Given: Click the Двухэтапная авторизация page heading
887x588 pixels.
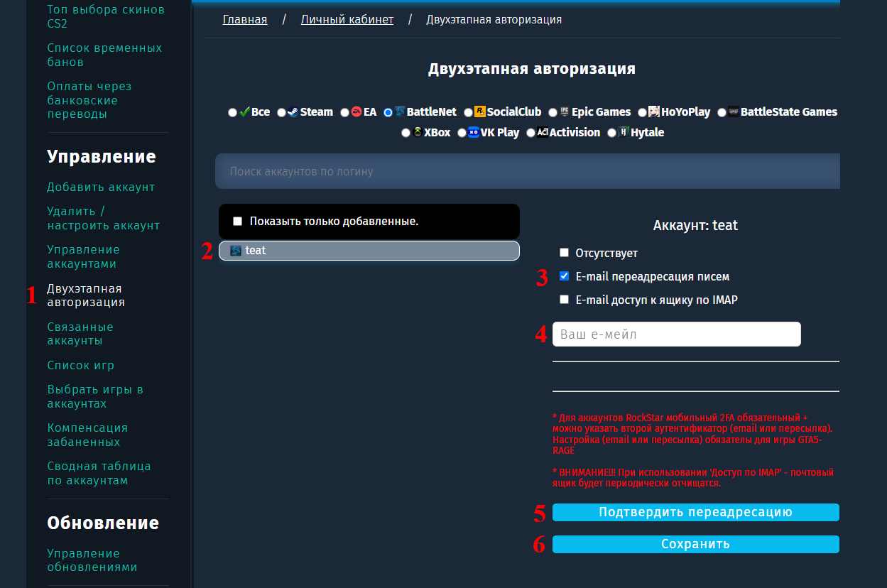Looking at the screenshot, I should tap(531, 69).
